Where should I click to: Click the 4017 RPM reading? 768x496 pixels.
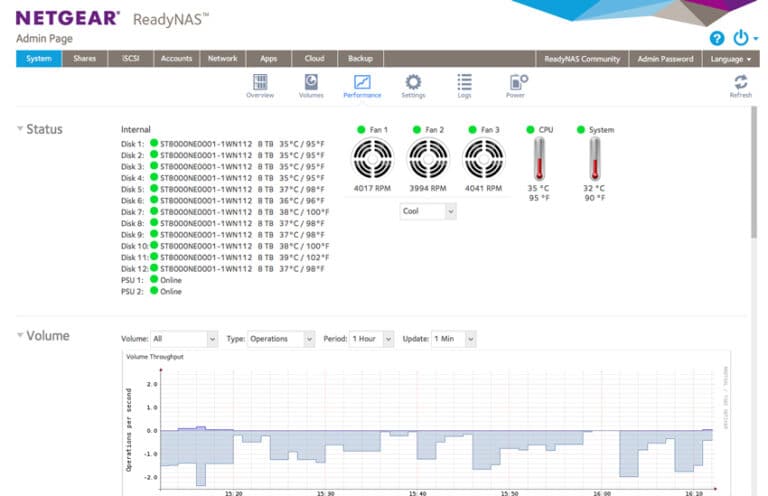372,188
